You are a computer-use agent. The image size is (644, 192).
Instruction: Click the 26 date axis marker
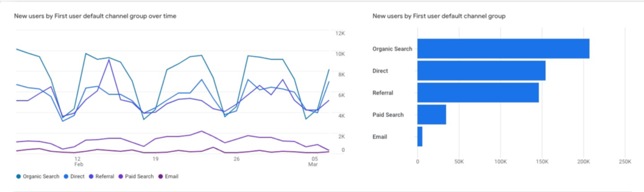click(x=236, y=159)
